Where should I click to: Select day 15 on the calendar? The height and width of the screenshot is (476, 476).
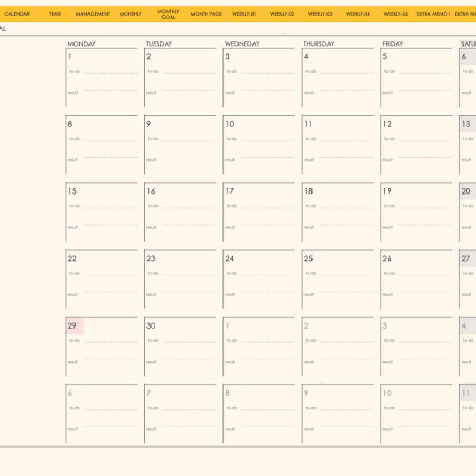point(72,191)
